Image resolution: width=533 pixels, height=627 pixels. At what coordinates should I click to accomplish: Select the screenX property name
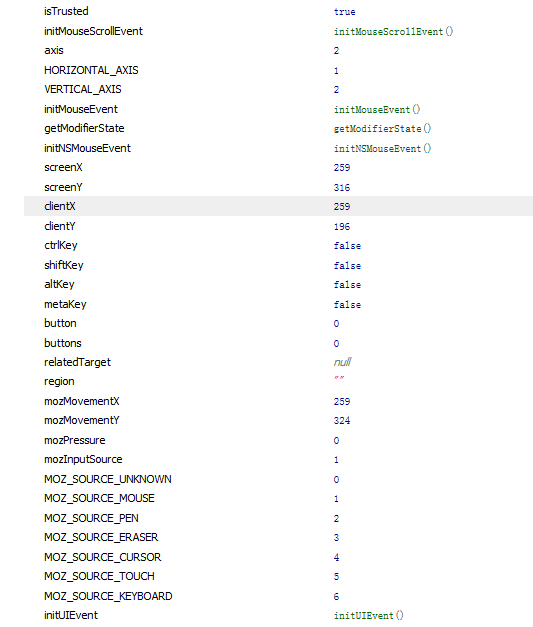[x=63, y=167]
